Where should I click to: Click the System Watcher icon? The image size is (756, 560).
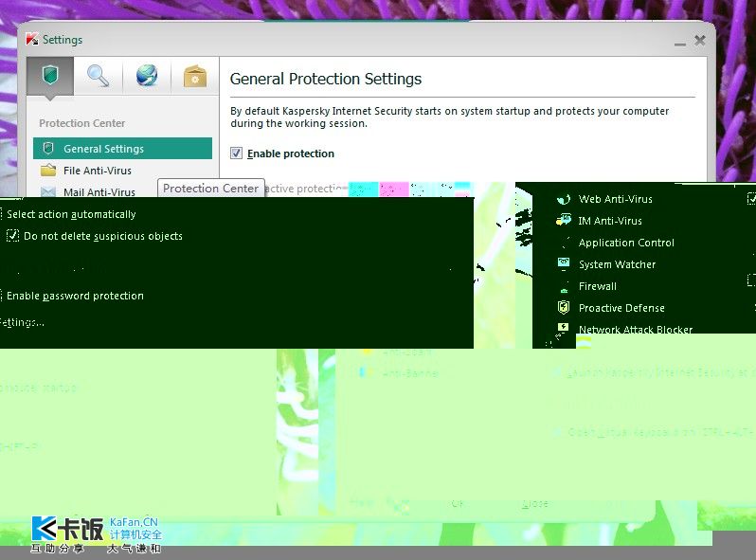point(563,263)
